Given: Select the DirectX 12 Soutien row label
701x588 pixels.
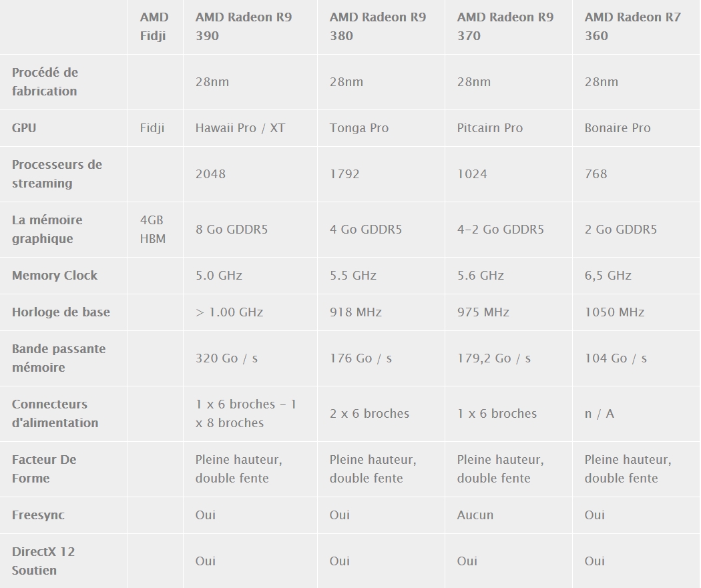Looking at the screenshot, I should pyautogui.click(x=43, y=561).
